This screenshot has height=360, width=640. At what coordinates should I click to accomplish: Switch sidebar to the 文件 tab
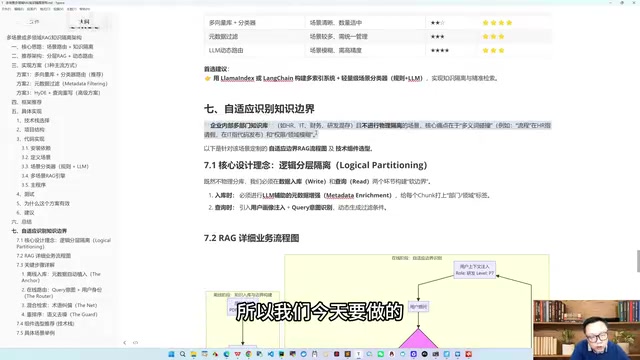[x=34, y=22]
